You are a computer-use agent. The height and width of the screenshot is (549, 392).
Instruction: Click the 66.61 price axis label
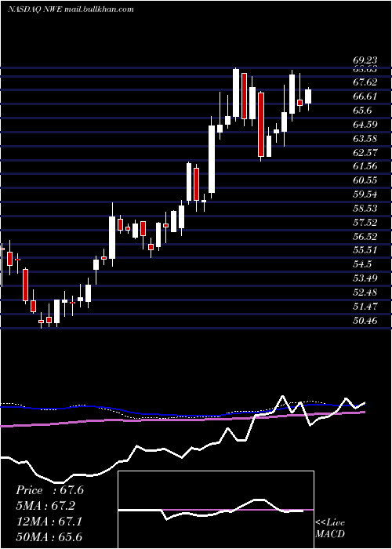(365, 96)
